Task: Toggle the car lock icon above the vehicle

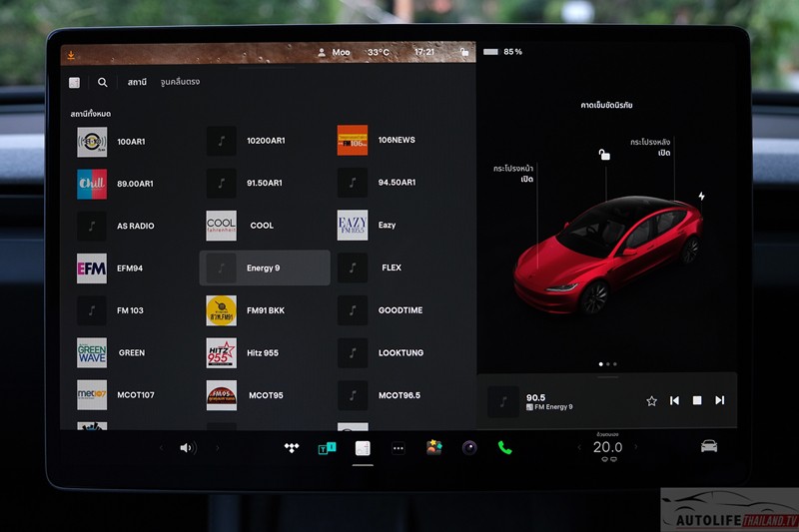Action: point(604,155)
